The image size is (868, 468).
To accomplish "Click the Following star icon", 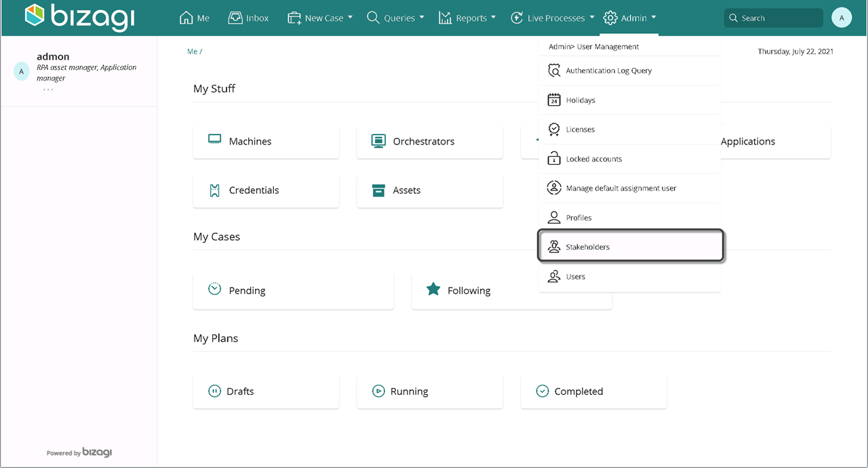I will pyautogui.click(x=433, y=289).
